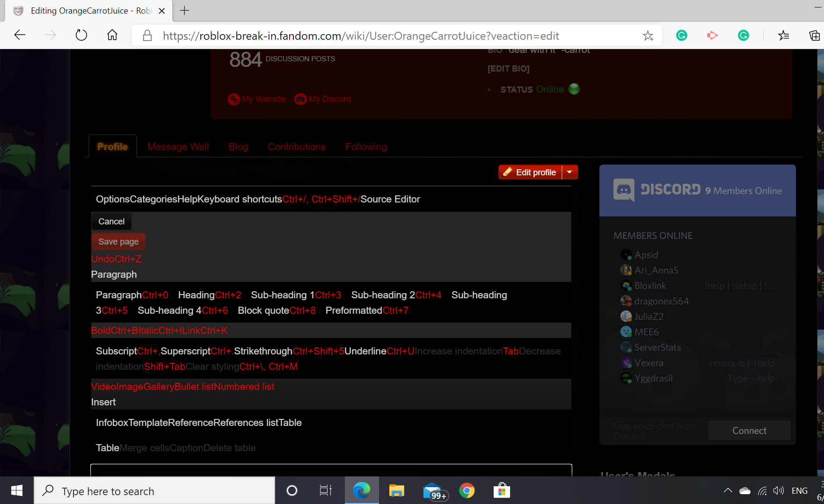Switch to the Profile tab
The height and width of the screenshot is (504, 824).
112,147
